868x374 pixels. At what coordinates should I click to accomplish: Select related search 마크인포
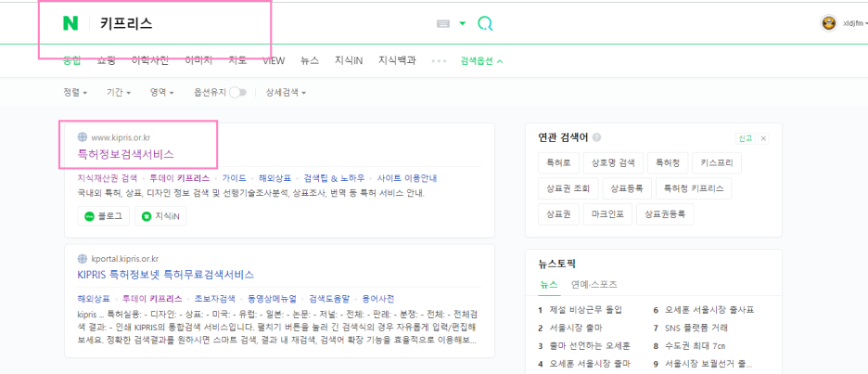point(607,214)
